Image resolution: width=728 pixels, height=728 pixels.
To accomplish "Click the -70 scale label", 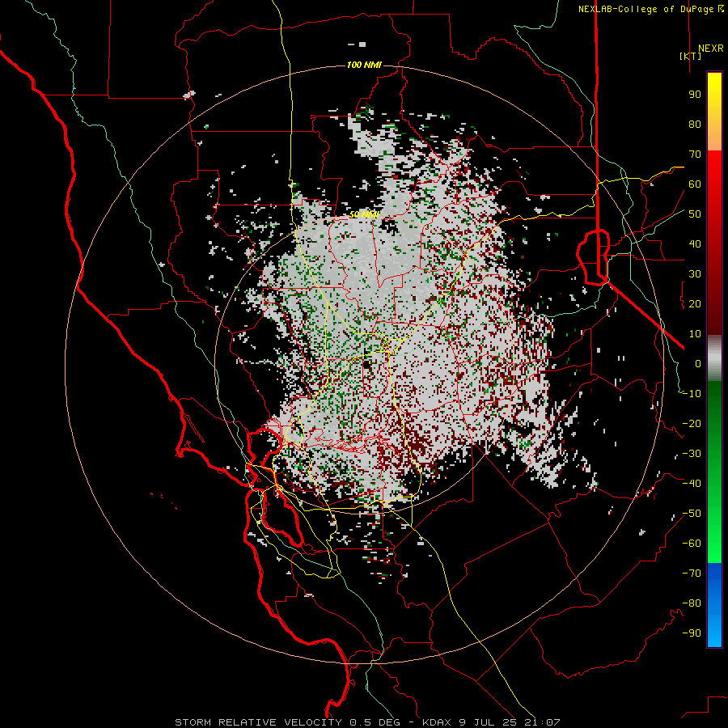I will tap(692, 574).
